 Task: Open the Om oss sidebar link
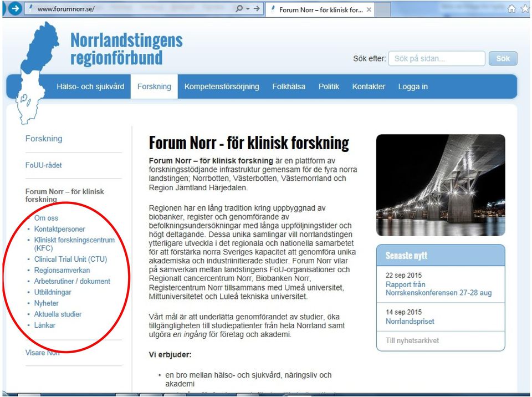[46, 218]
